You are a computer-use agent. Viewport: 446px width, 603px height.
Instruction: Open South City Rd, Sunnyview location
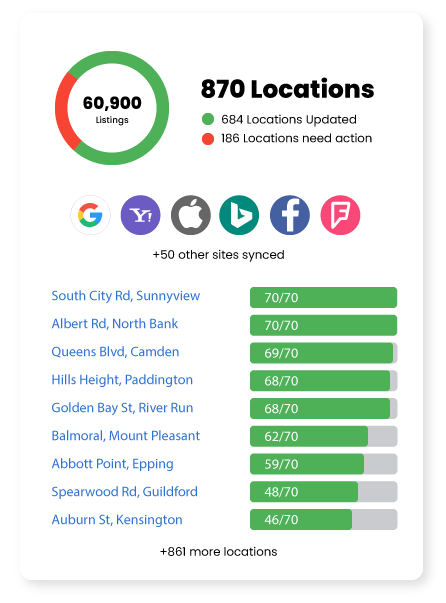tap(126, 296)
